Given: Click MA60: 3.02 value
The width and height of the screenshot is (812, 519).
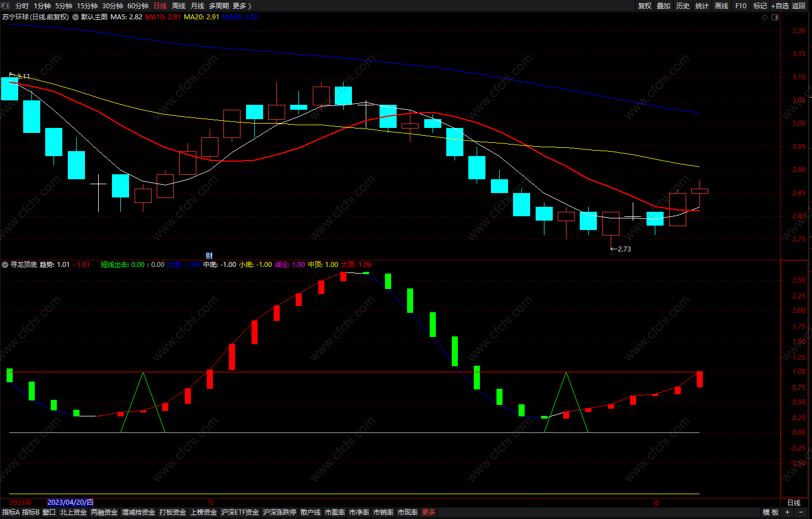Looking at the screenshot, I should 240,17.
